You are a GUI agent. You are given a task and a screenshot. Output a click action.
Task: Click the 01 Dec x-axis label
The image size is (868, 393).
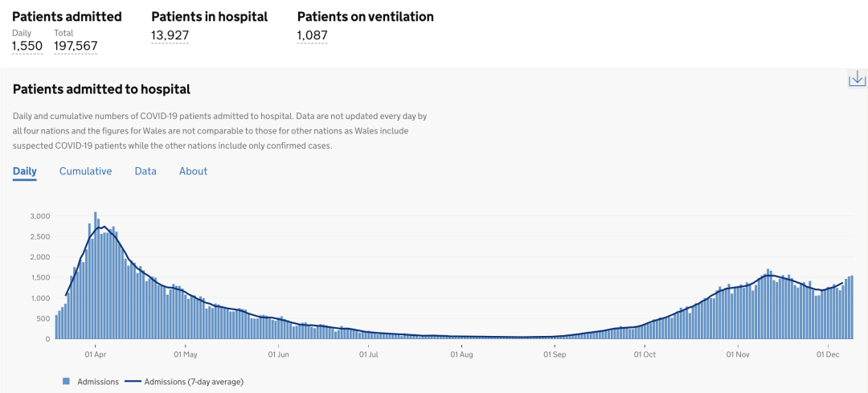click(829, 354)
